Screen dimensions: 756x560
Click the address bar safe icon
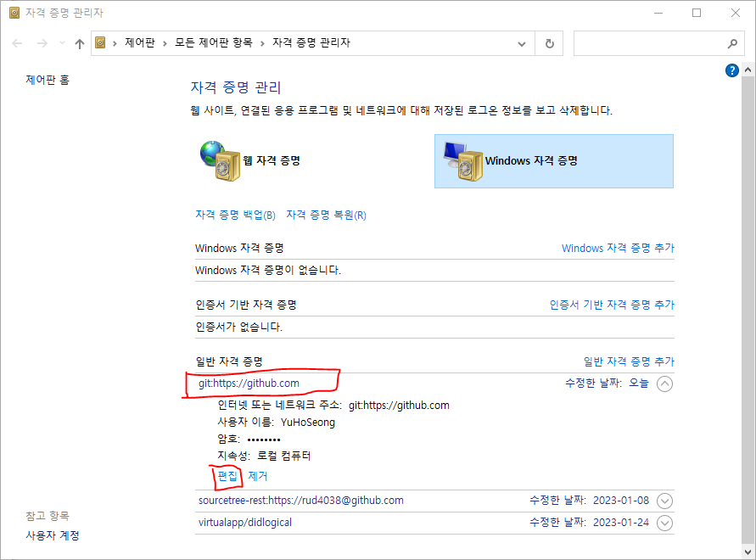[x=100, y=43]
